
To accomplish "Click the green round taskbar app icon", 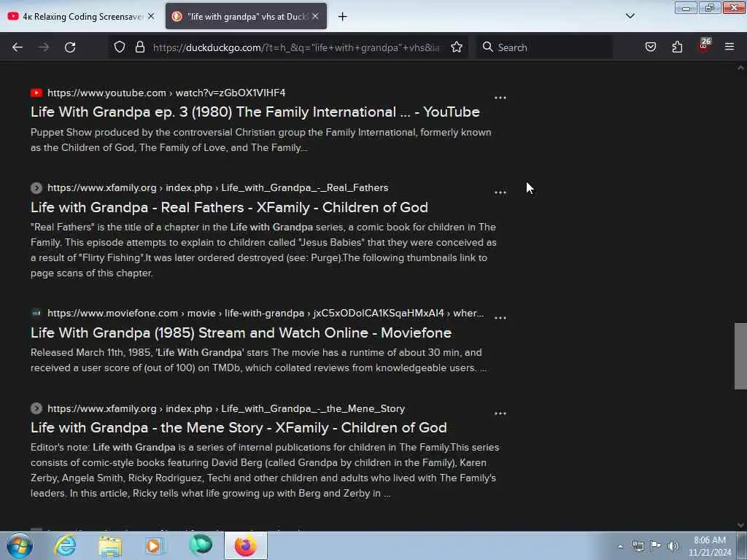I will [201, 545].
